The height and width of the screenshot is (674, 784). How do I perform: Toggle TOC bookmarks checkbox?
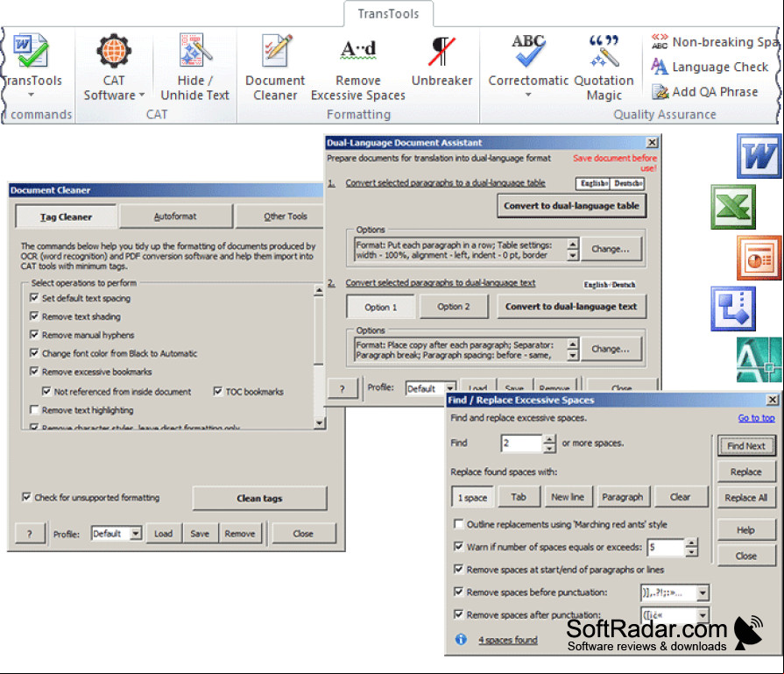click(x=217, y=391)
